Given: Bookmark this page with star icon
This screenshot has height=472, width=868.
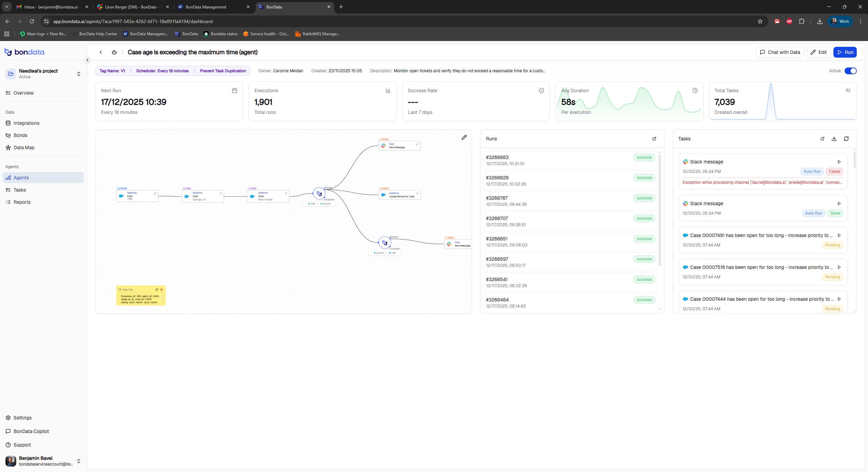Looking at the screenshot, I should pos(760,21).
